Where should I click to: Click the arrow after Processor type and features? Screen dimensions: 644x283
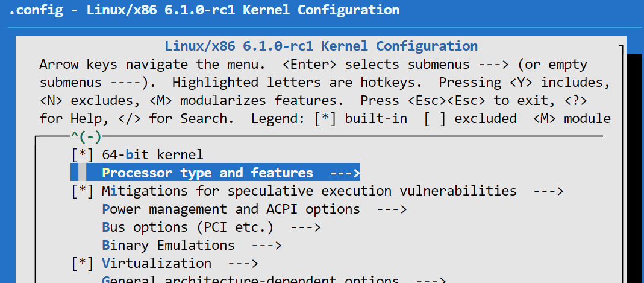point(345,173)
